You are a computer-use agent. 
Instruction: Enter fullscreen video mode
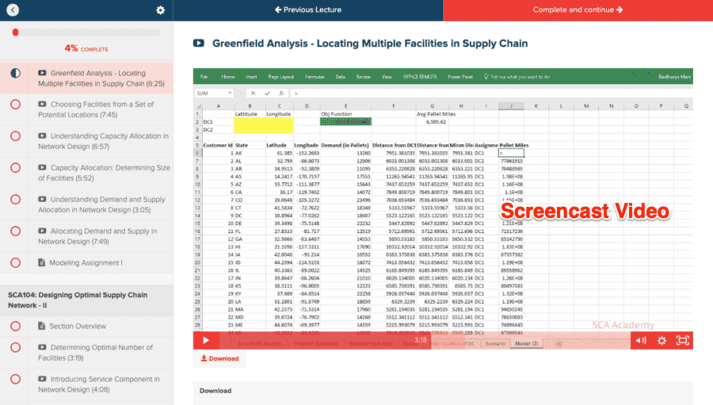click(x=683, y=340)
